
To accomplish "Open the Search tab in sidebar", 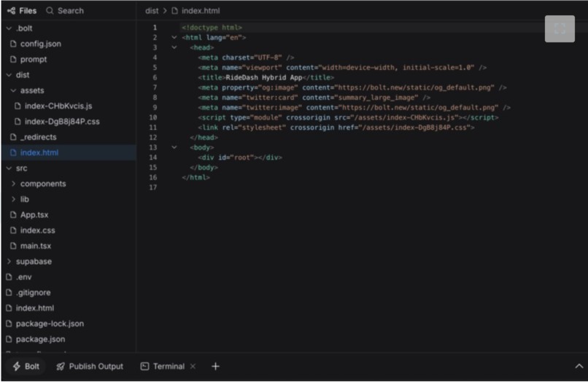I will pyautogui.click(x=65, y=11).
